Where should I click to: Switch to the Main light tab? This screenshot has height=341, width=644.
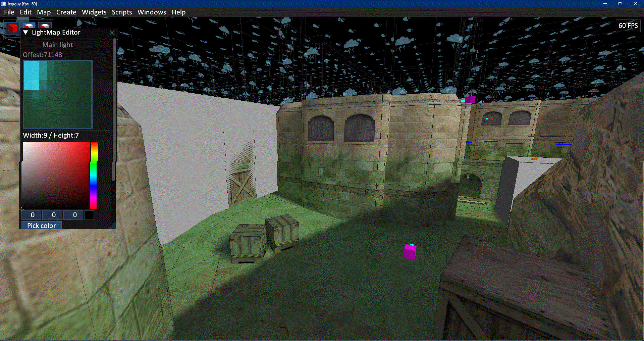click(x=58, y=44)
